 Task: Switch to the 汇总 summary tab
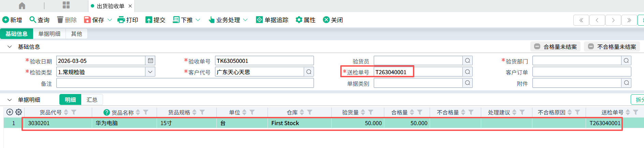pos(92,100)
